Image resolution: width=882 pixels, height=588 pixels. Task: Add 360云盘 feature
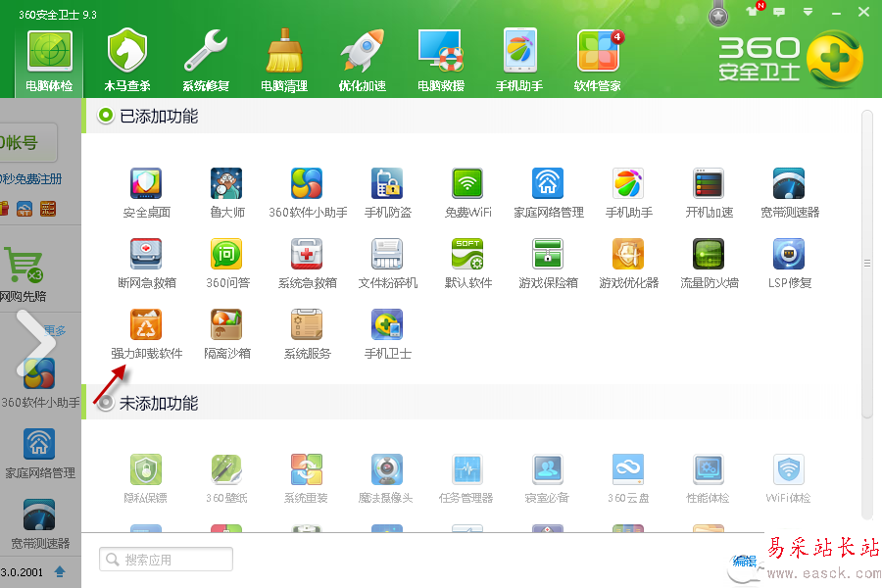coord(628,479)
